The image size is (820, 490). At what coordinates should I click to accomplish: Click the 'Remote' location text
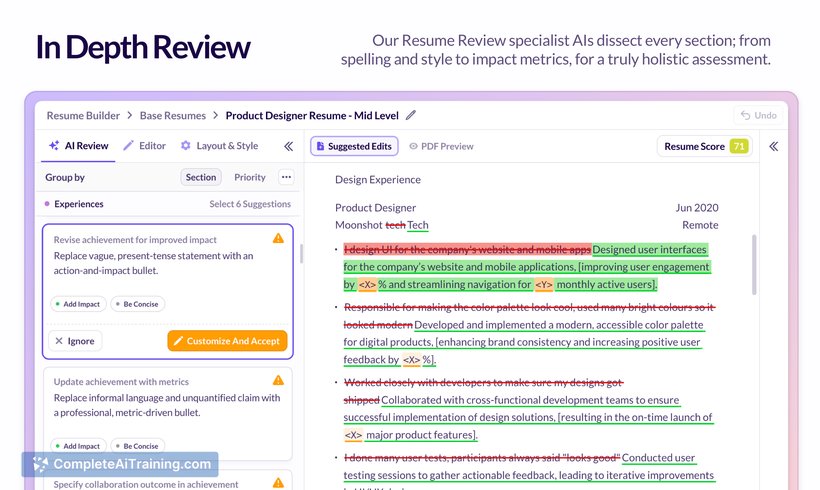click(x=700, y=225)
